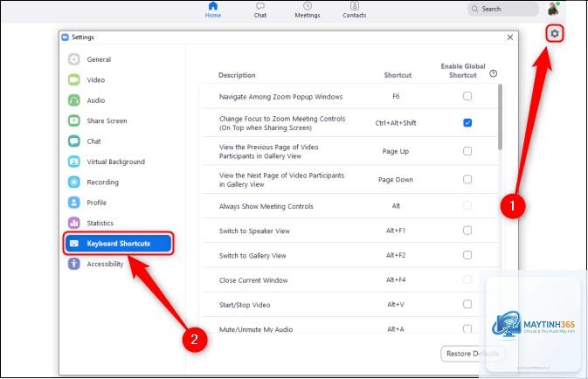Select Audio settings icon in sidebar
The width and height of the screenshot is (588, 379).
click(x=74, y=100)
